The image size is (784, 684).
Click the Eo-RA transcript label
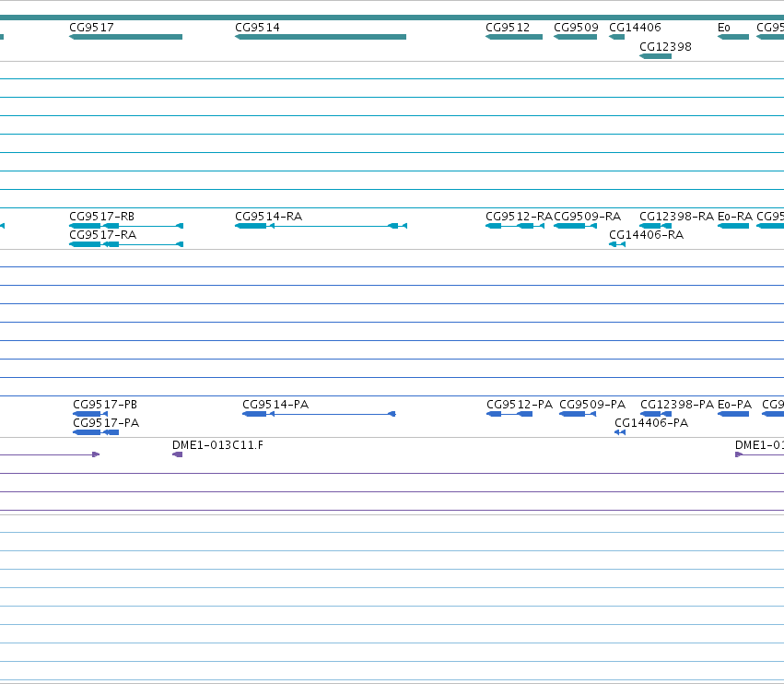(x=735, y=216)
